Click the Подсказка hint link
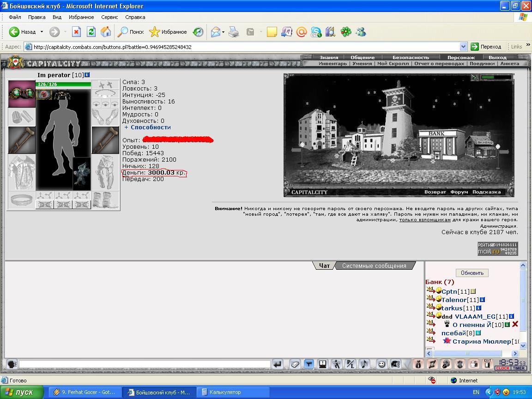The width and height of the screenshot is (532, 399). click(x=487, y=192)
